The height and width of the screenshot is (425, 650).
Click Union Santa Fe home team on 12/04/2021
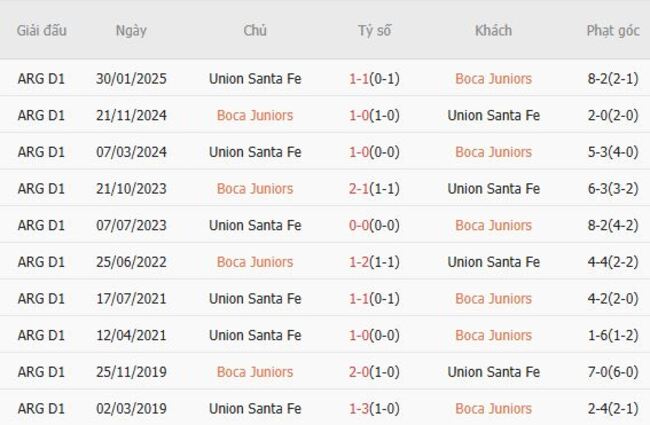pyautogui.click(x=255, y=335)
